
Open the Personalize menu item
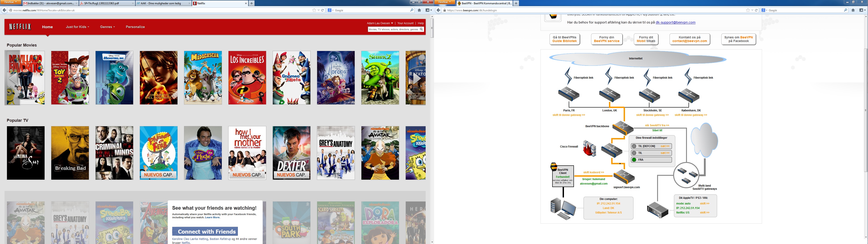pos(135,27)
